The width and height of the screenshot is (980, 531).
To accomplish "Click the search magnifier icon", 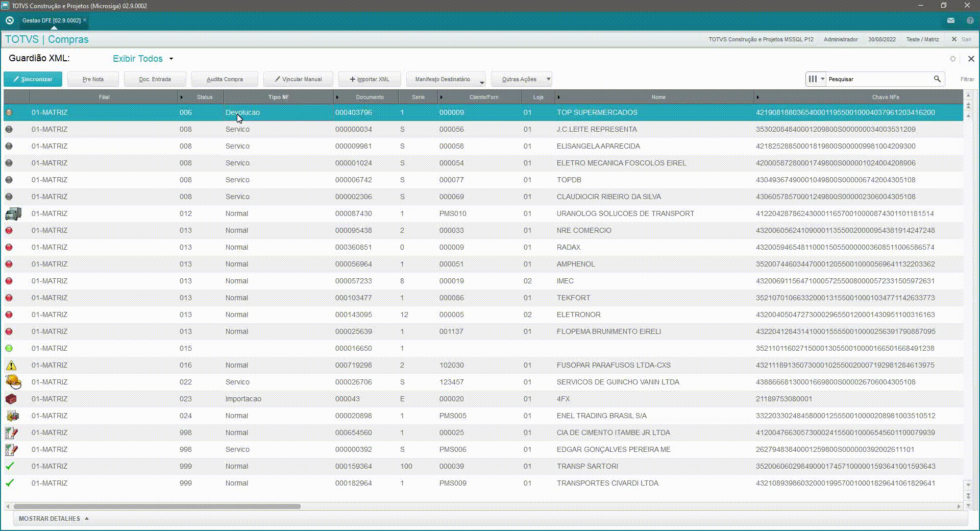I will point(937,79).
